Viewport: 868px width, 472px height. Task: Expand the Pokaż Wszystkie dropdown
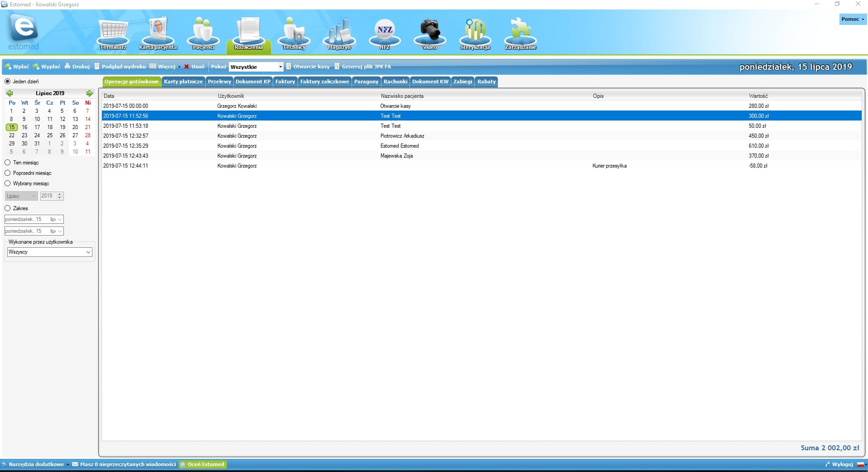coord(280,67)
